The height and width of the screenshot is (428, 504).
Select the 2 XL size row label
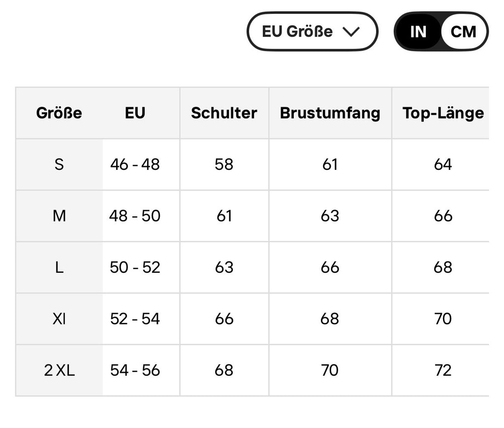click(x=59, y=370)
